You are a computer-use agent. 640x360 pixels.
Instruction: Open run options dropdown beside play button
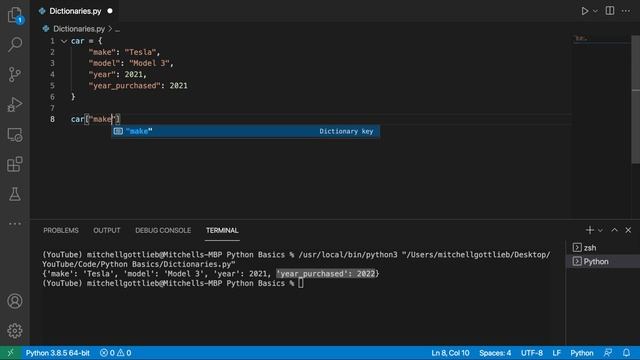tap(595, 11)
